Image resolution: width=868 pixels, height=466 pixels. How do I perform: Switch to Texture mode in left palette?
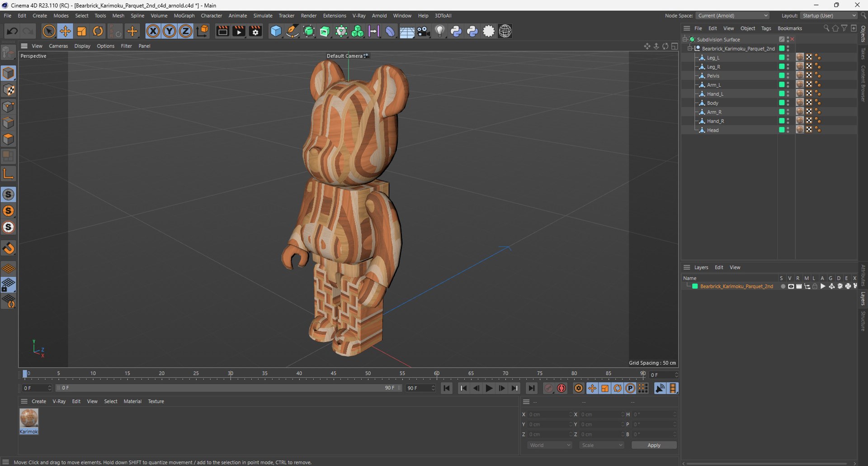click(9, 90)
